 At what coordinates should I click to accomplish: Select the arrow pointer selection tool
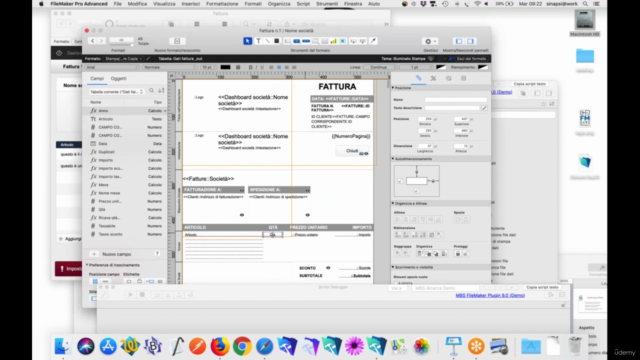248,41
